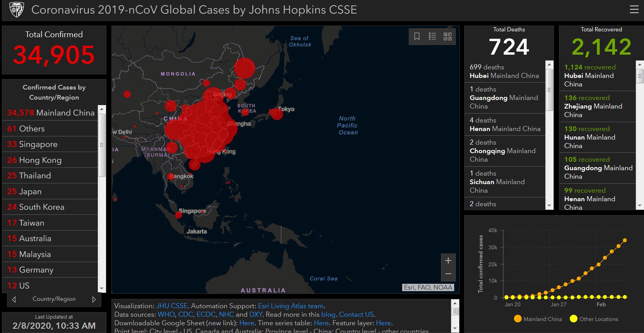Select the 33 Singapore row
644x333 pixels.
[50, 144]
